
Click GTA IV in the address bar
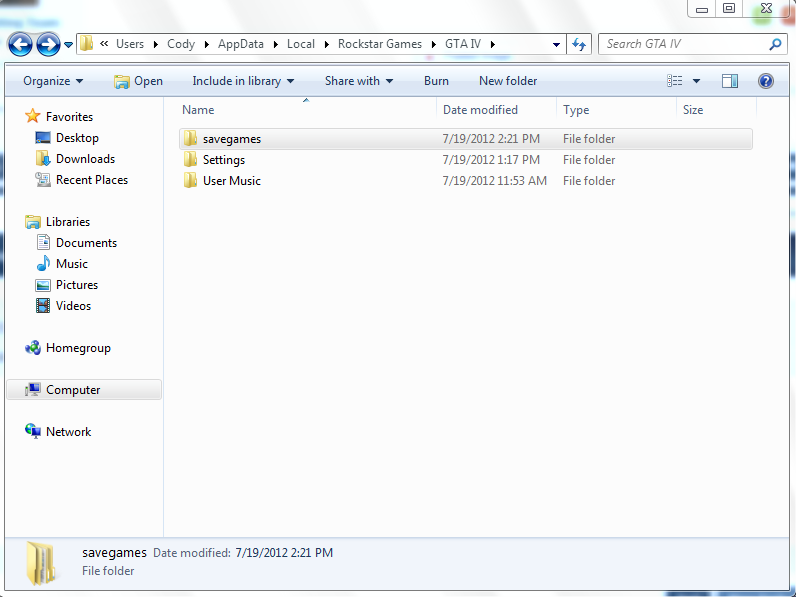coord(463,44)
